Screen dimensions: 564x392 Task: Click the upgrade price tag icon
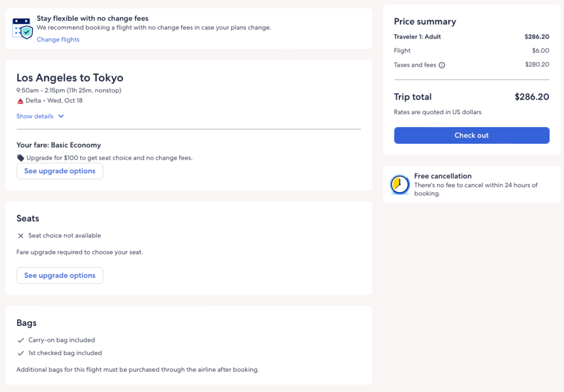(20, 158)
